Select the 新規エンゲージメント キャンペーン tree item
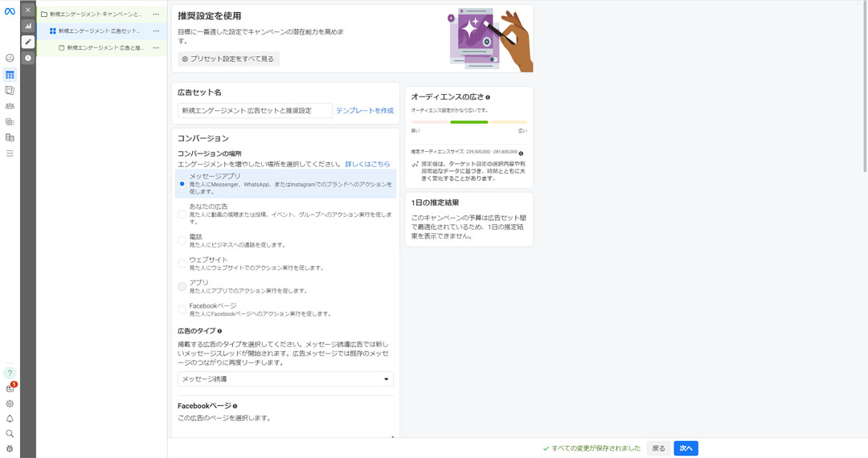868x458 pixels. click(95, 14)
